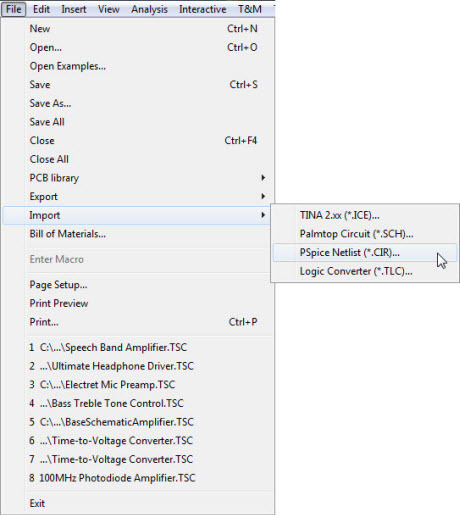
Task: Pick Logic Converter (*.TLC) import entry
Action: click(365, 271)
